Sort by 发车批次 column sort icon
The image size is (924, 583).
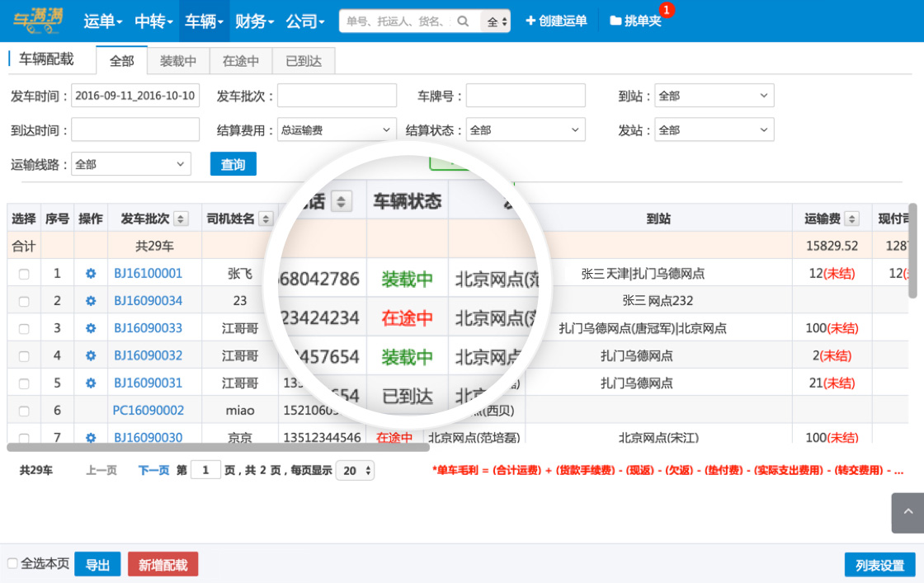coord(181,219)
